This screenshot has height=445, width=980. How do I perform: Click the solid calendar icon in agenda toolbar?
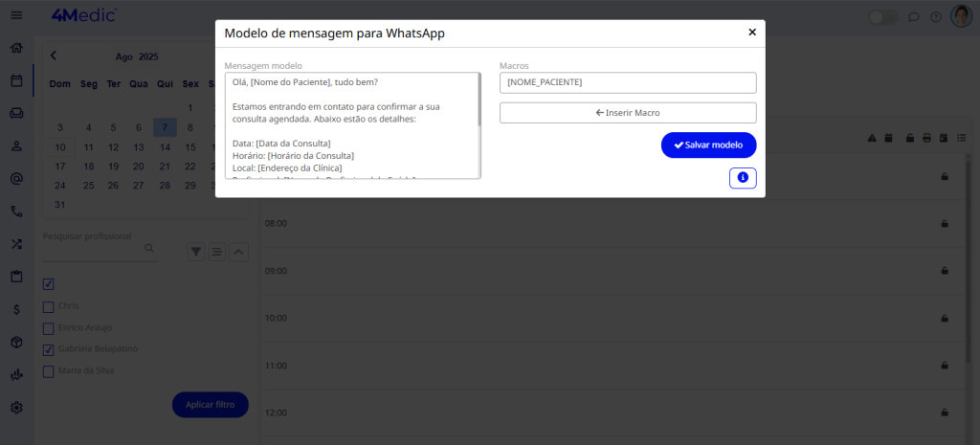coord(888,138)
